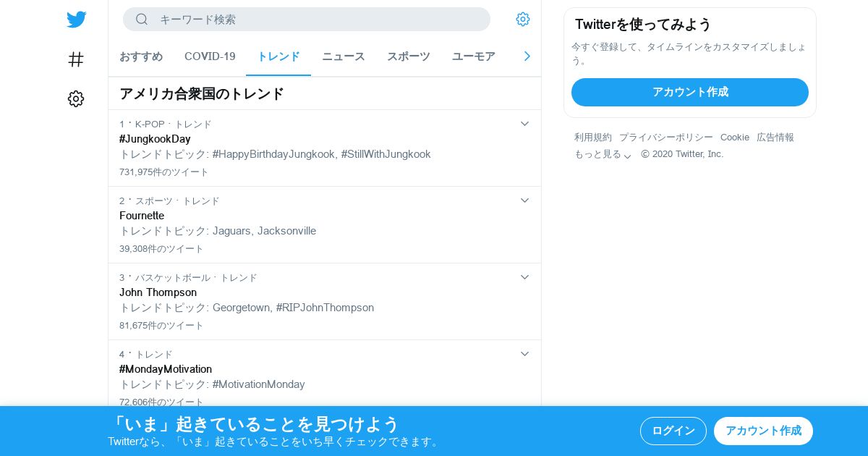Click the 81,675件のツイート count
The height and width of the screenshot is (456, 868).
point(161,326)
